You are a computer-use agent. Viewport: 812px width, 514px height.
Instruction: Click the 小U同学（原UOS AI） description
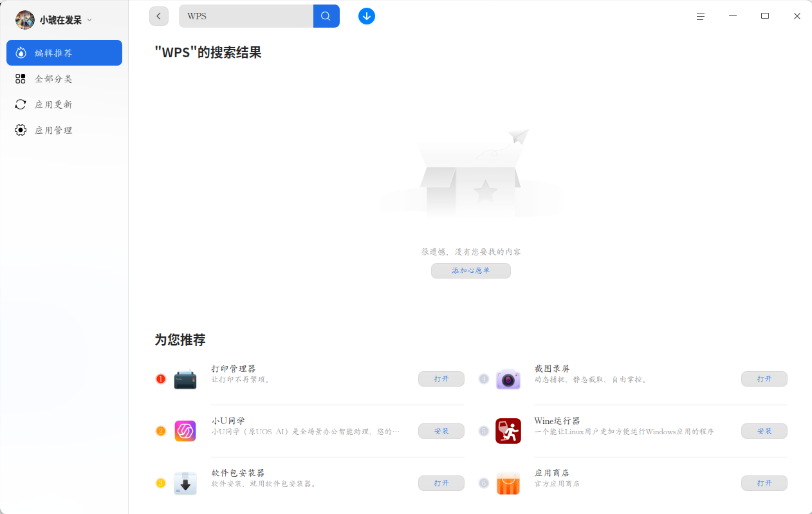tap(306, 432)
